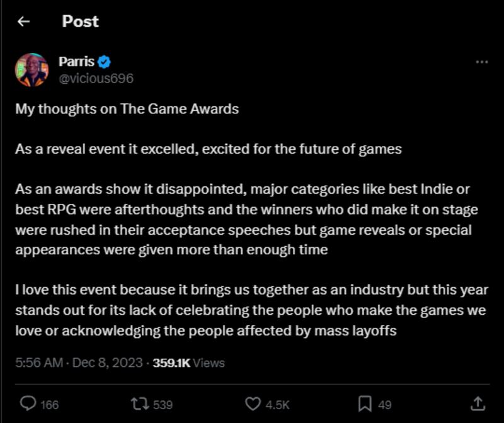
Task: Click the 4.5K likes count
Action: pos(276,404)
